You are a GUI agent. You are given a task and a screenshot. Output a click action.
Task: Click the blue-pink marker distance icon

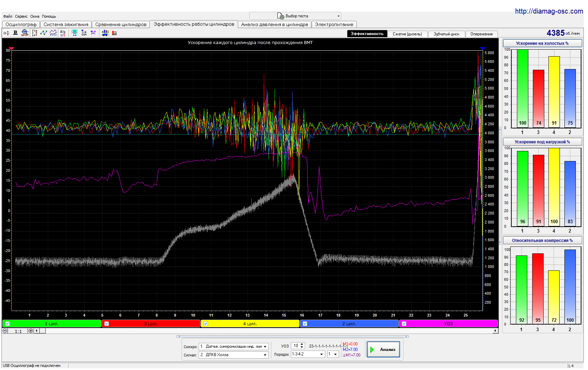point(93,33)
